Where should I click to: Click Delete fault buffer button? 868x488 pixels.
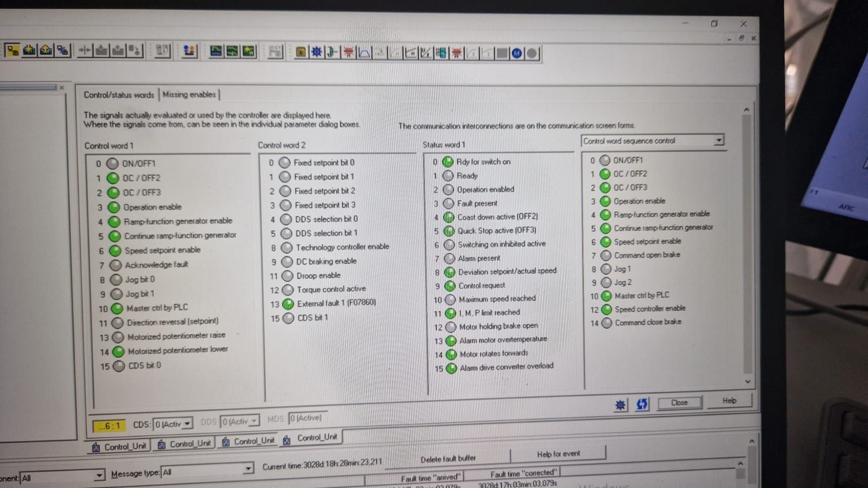(448, 459)
